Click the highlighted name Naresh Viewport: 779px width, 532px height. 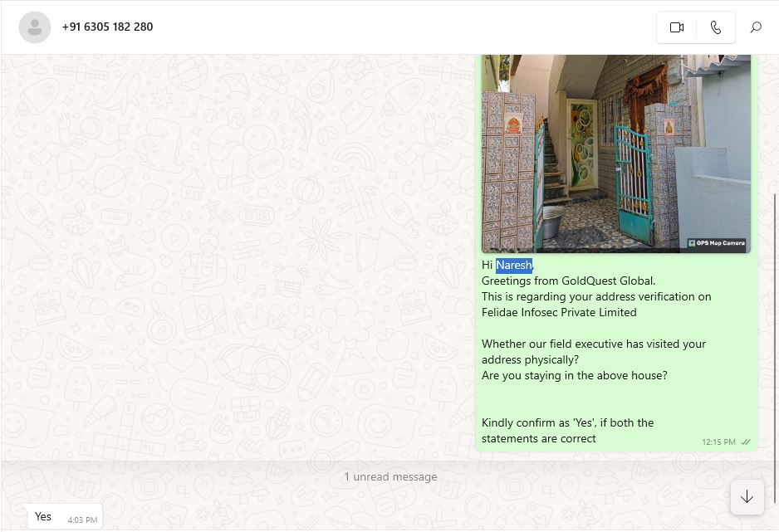point(514,265)
